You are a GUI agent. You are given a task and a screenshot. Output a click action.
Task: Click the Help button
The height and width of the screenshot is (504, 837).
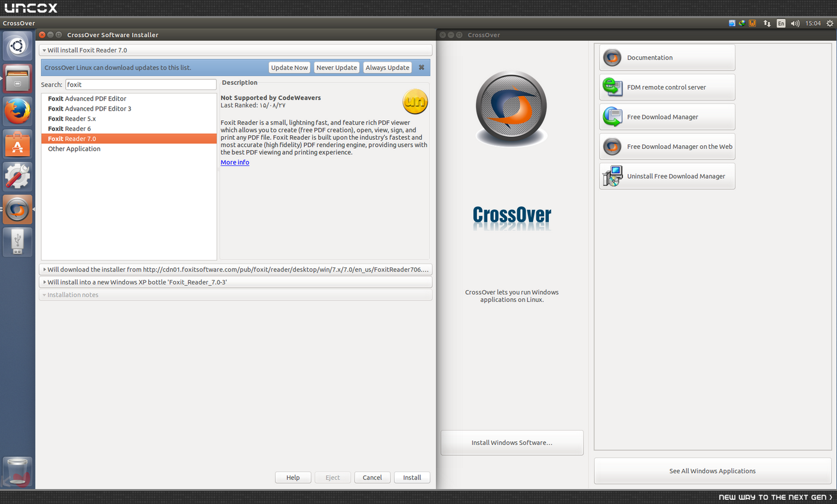pos(293,478)
